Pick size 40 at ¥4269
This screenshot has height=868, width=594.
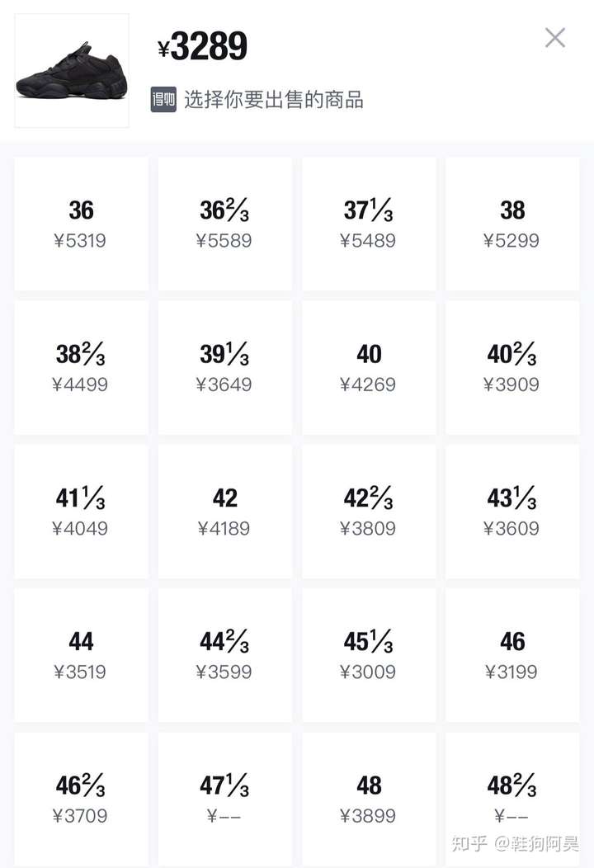369,367
